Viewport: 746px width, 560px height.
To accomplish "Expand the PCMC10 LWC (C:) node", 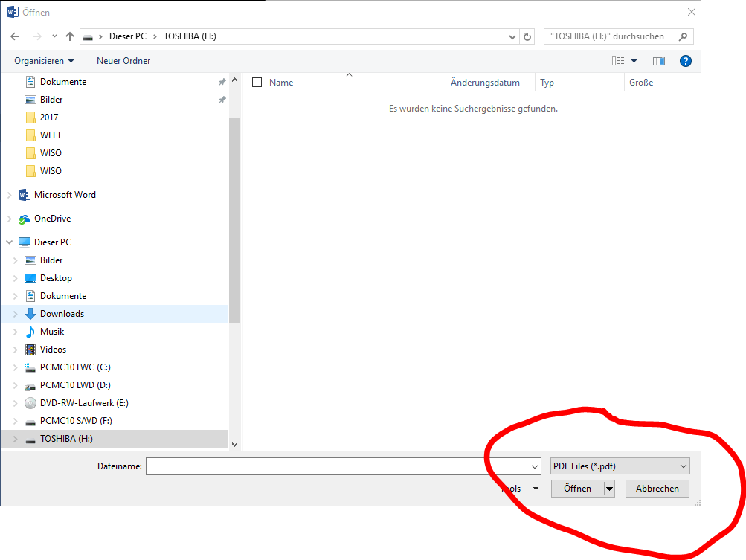I will click(15, 367).
